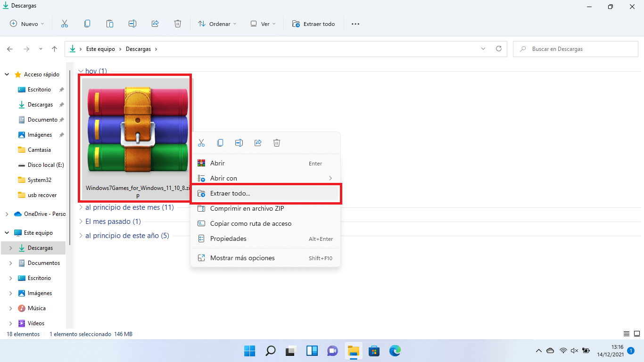
Task: Click the volume muted tray icon
Action: [x=575, y=351]
